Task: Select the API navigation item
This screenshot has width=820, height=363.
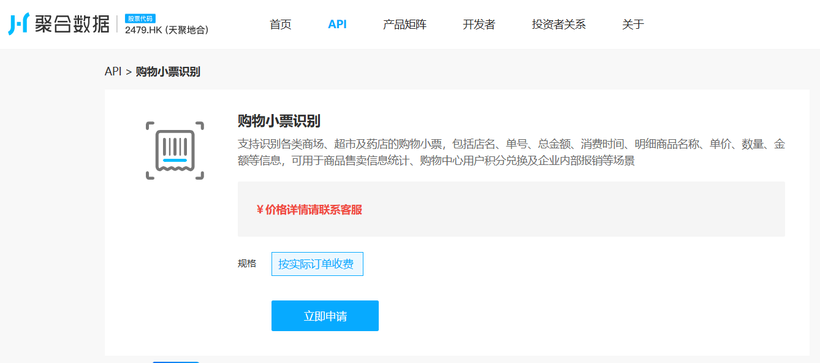Action: (337, 24)
